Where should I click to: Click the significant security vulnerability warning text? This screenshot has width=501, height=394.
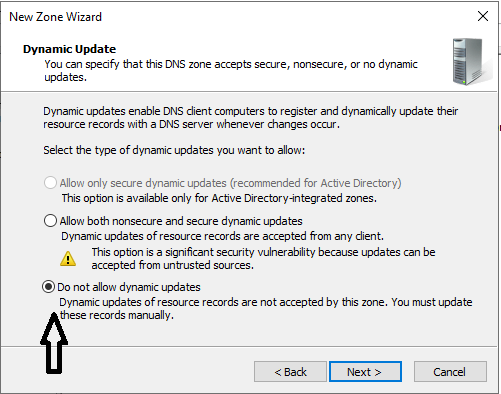click(x=263, y=259)
